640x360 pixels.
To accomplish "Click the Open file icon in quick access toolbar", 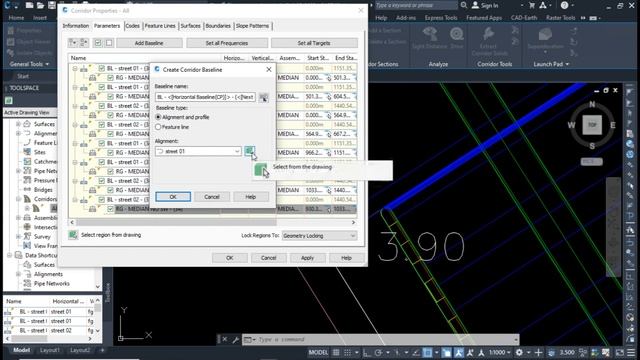I will [x=40, y=5].
